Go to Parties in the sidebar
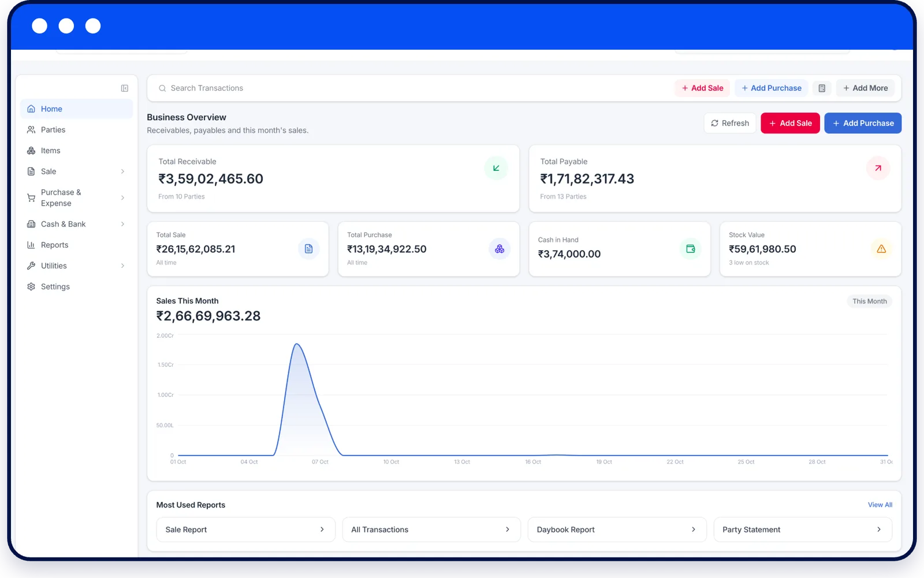Viewport: 924px width, 578px height. pyautogui.click(x=76, y=130)
